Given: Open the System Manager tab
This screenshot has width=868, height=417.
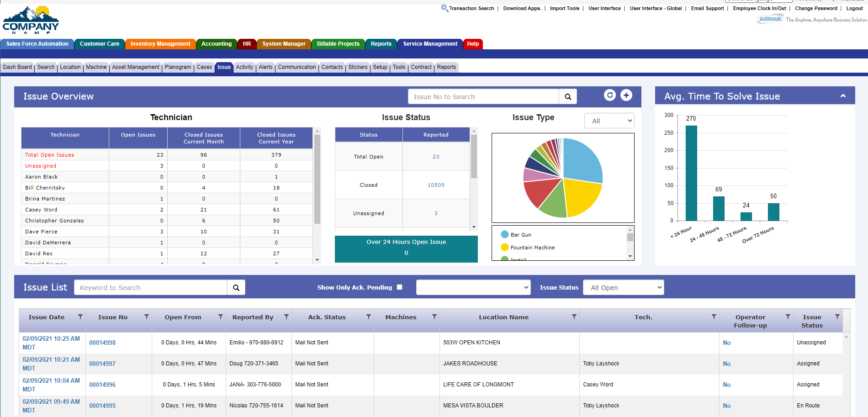Looking at the screenshot, I should point(284,44).
